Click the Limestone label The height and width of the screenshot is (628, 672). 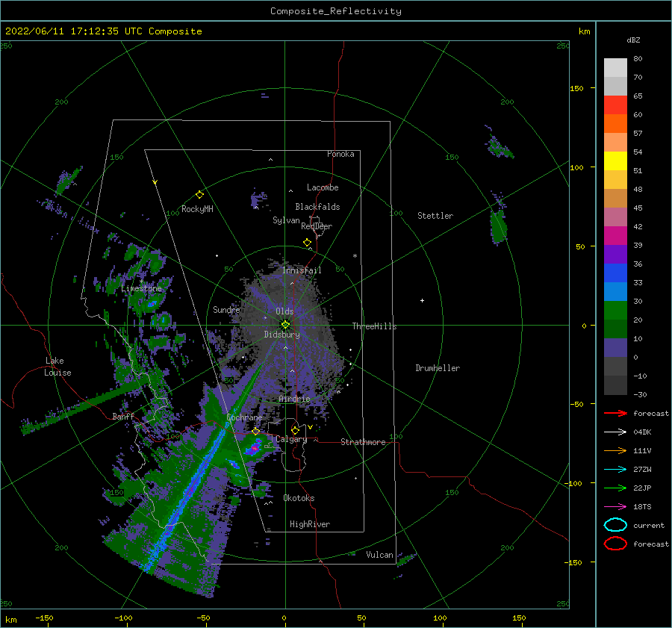pyautogui.click(x=141, y=288)
